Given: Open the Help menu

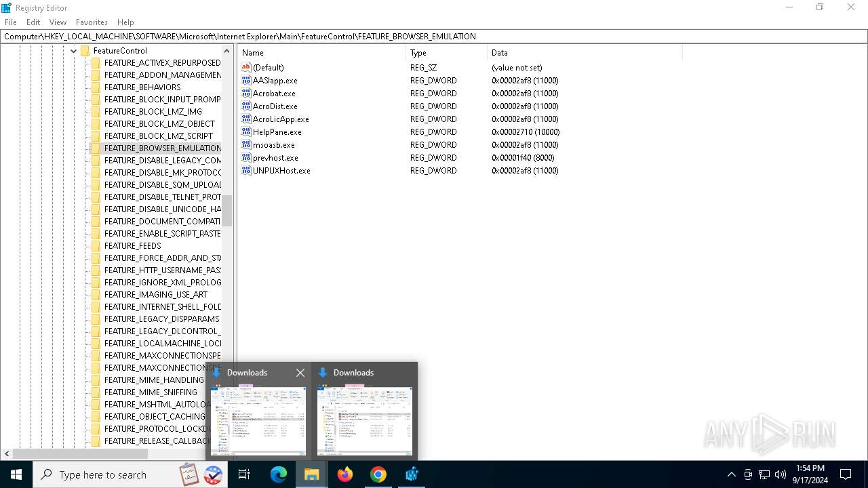Looking at the screenshot, I should (x=125, y=22).
